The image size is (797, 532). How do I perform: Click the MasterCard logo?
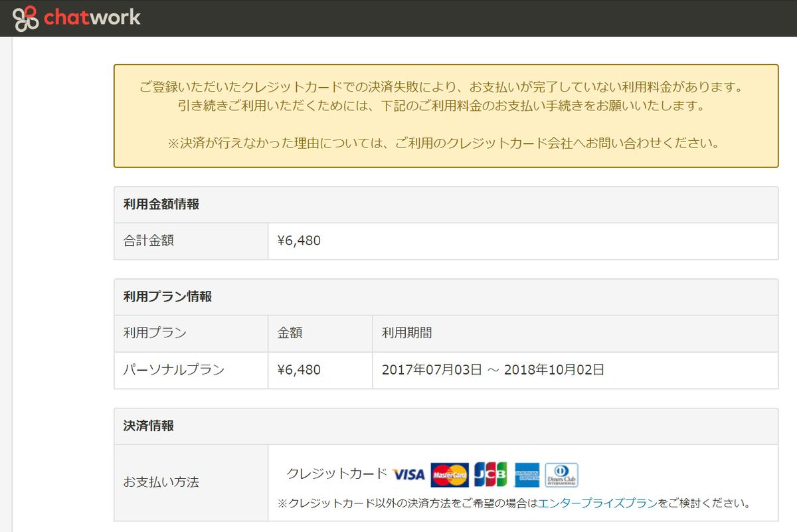450,475
